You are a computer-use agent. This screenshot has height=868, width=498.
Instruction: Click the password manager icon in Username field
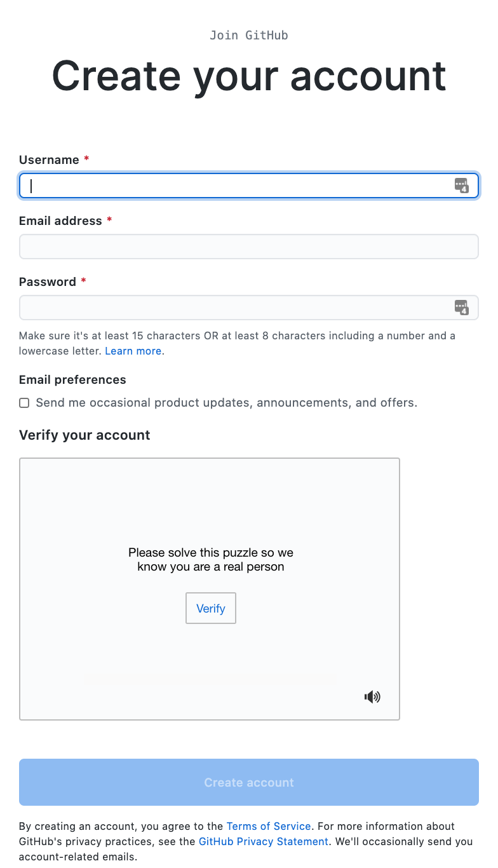[x=462, y=186]
